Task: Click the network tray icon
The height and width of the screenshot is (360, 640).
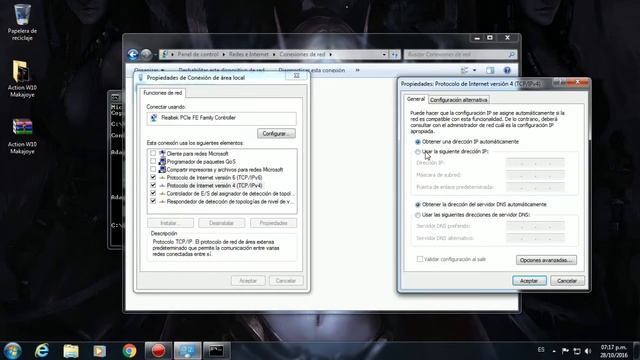Action: coord(577,351)
